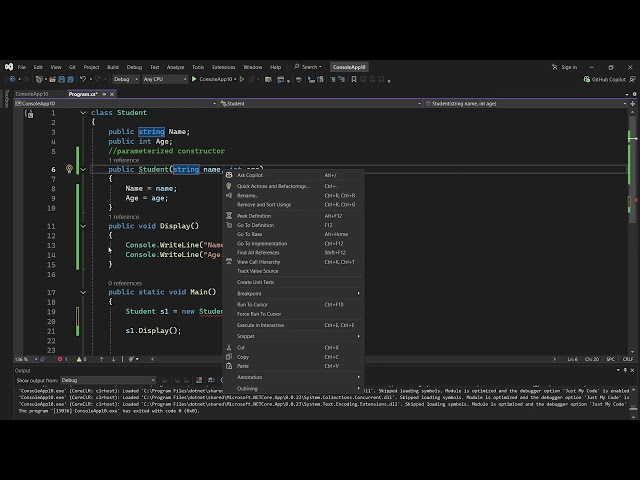Select Quick Actions and Refactorings

tap(293, 186)
